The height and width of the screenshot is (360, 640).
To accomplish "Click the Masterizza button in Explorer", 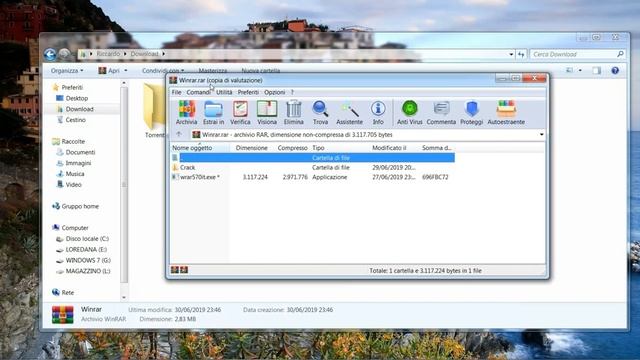I will click(x=213, y=71).
